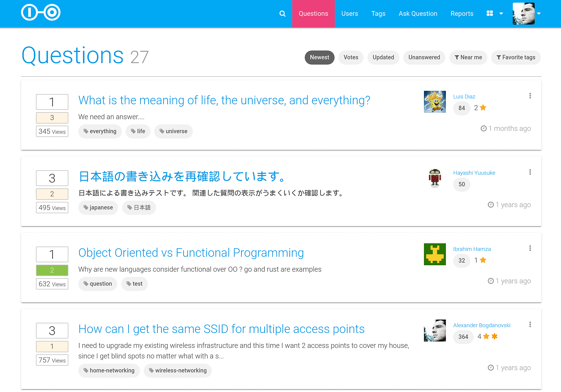Open the grid apps menu icon
Viewport: 561px width, 392px height.
490,13
